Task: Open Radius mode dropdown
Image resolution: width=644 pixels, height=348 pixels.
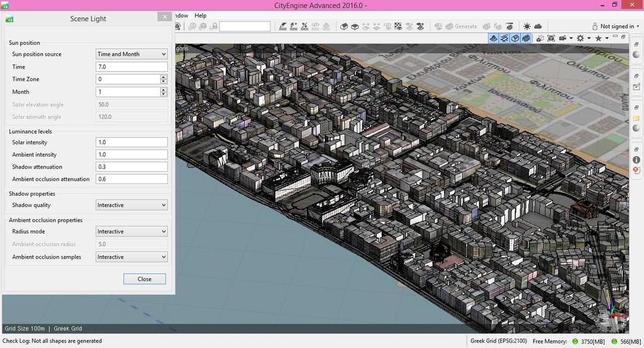Action: [131, 232]
